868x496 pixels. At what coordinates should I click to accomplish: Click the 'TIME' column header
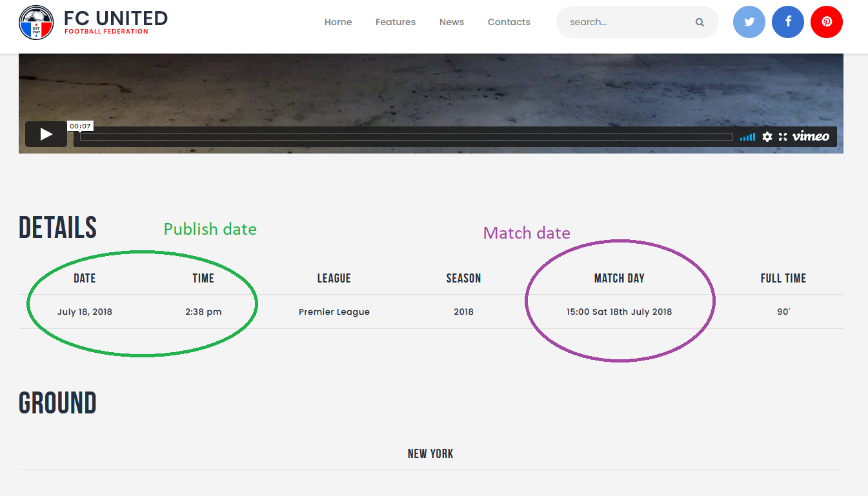[x=203, y=278]
